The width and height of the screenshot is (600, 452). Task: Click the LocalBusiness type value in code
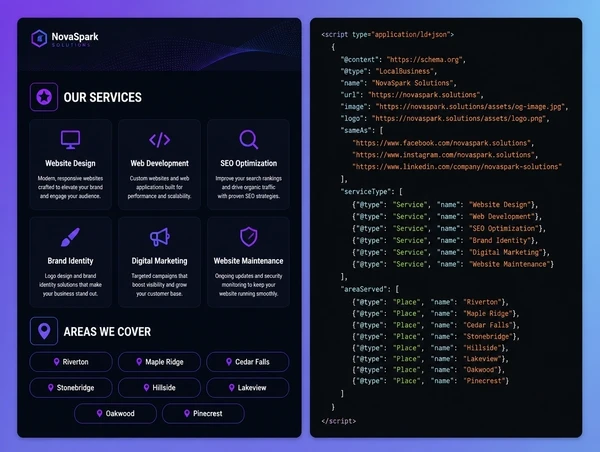tap(404, 71)
